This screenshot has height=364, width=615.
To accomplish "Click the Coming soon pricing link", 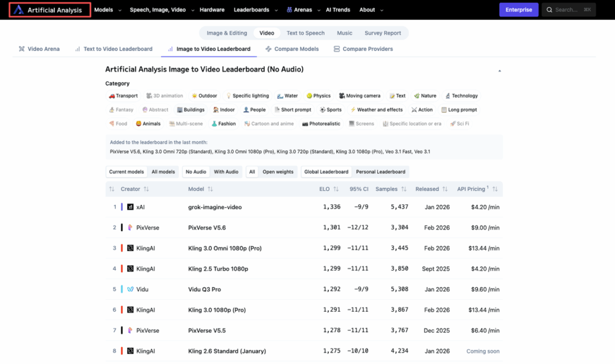I will pyautogui.click(x=483, y=351).
